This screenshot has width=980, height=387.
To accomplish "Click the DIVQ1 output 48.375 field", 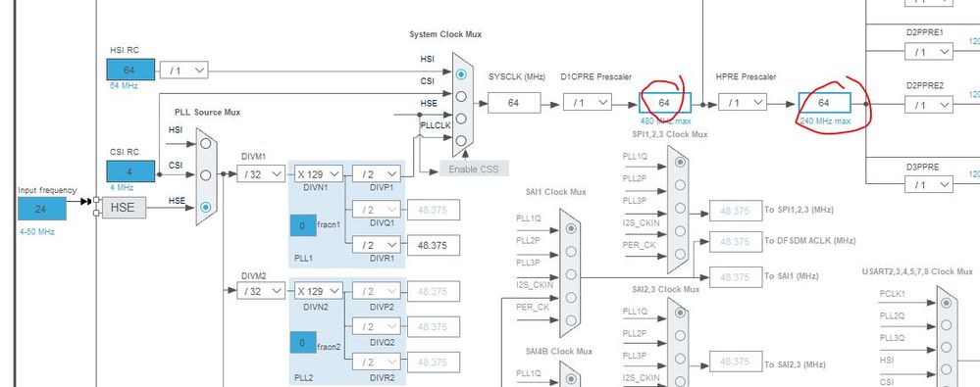I will pos(434,210).
